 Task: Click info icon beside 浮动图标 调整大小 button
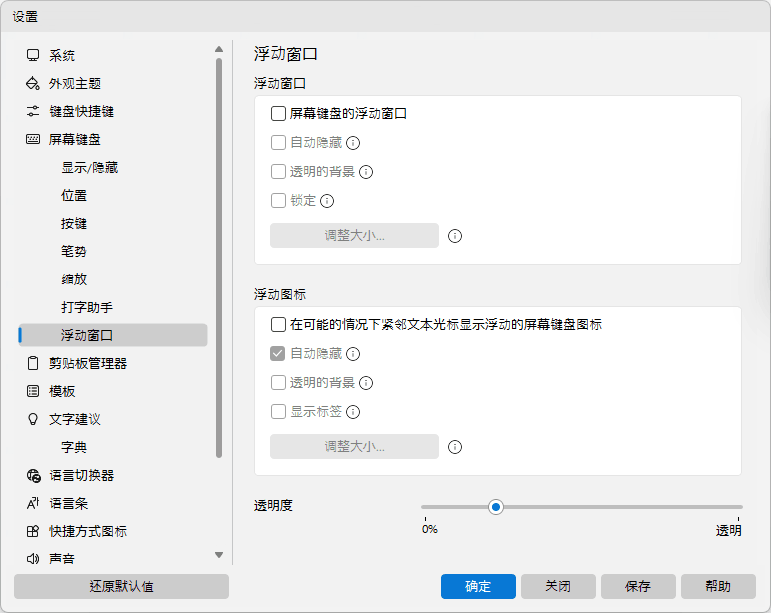pos(455,447)
